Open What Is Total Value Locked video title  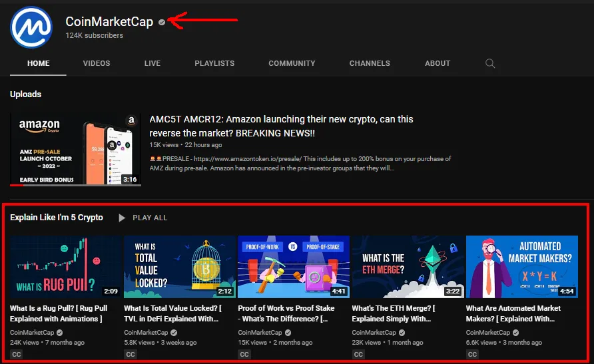point(172,313)
